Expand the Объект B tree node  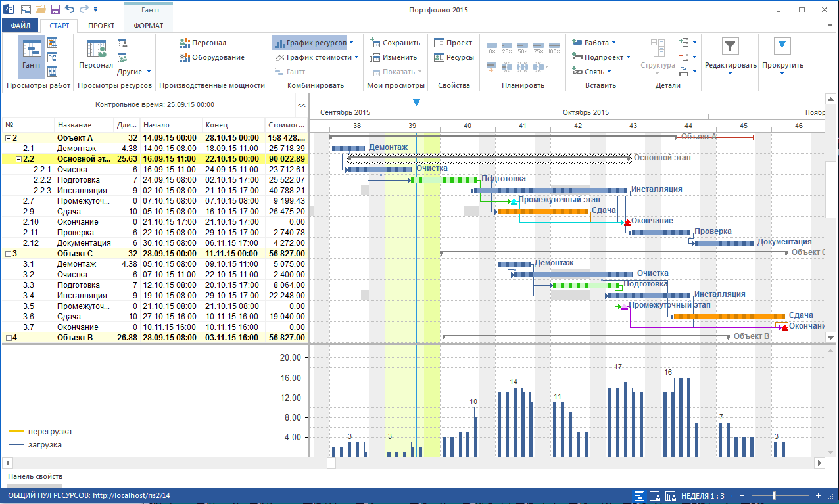pos(8,338)
